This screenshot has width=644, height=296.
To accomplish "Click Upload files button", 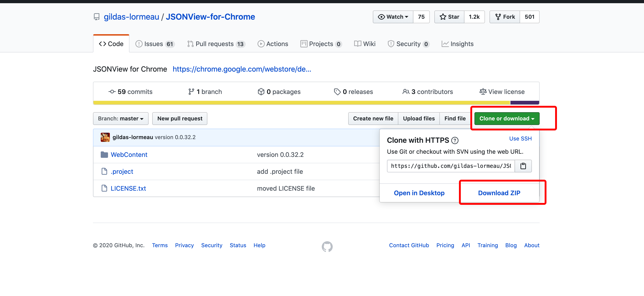I will pos(419,118).
